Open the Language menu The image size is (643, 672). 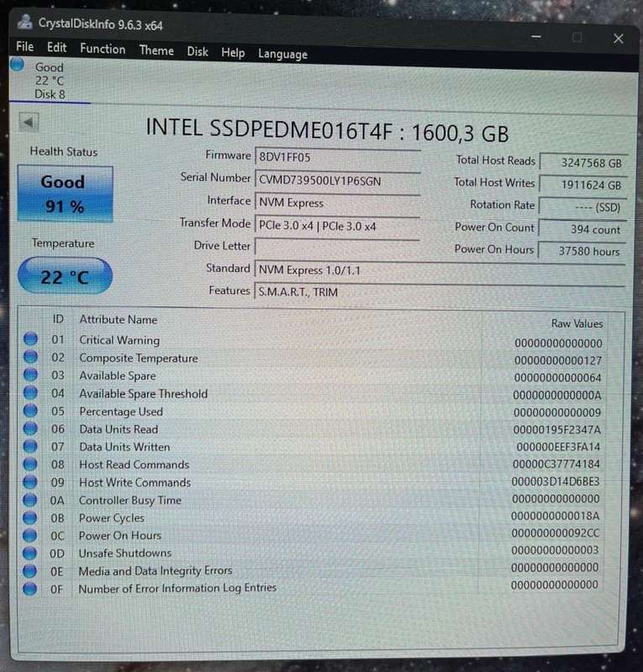click(x=282, y=54)
